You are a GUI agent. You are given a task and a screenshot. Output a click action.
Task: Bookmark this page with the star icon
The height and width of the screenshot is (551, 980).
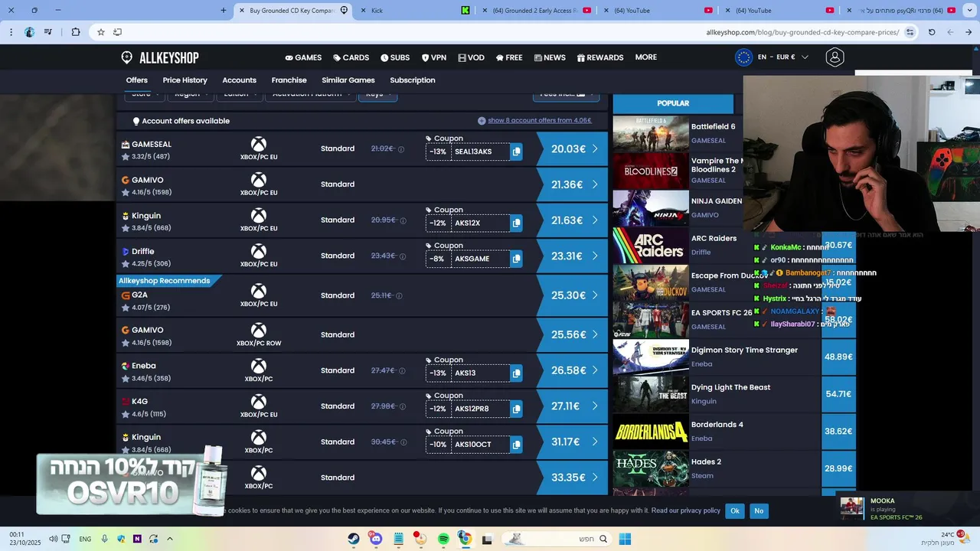coord(101,32)
